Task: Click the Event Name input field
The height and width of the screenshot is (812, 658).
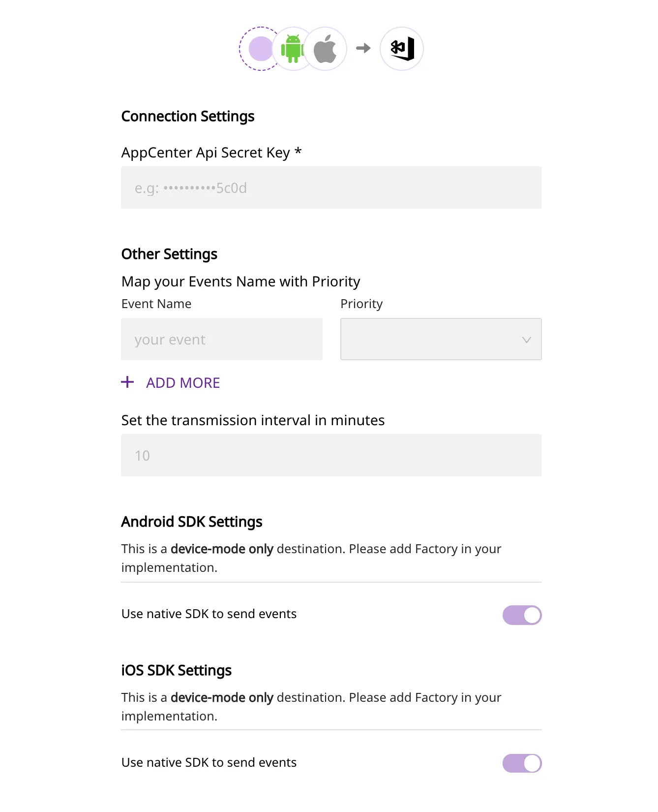Action: click(222, 339)
